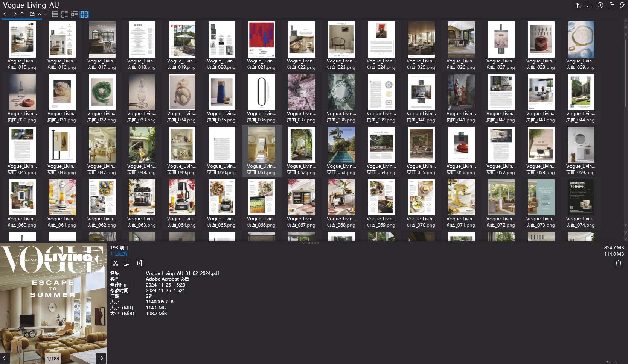The height and width of the screenshot is (364, 628).
Task: Select thumbnail 页面_044.png
Action: click(581, 92)
